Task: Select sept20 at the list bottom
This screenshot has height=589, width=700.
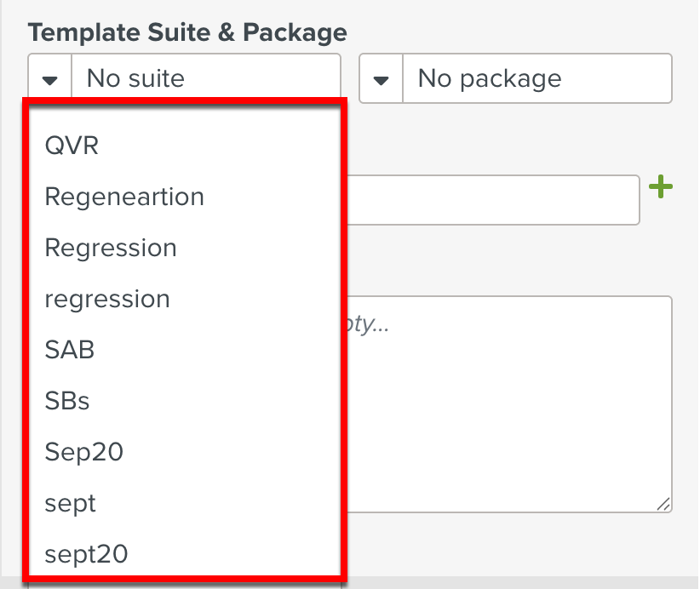Action: [85, 554]
